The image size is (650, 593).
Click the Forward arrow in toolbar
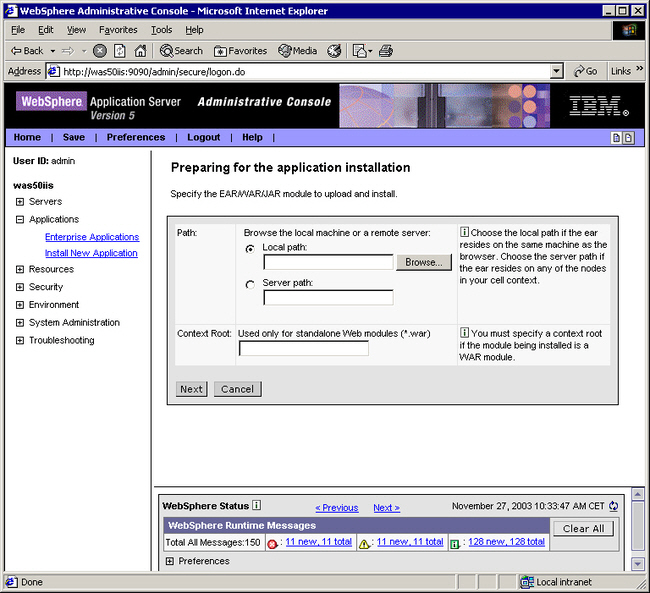[x=68, y=51]
